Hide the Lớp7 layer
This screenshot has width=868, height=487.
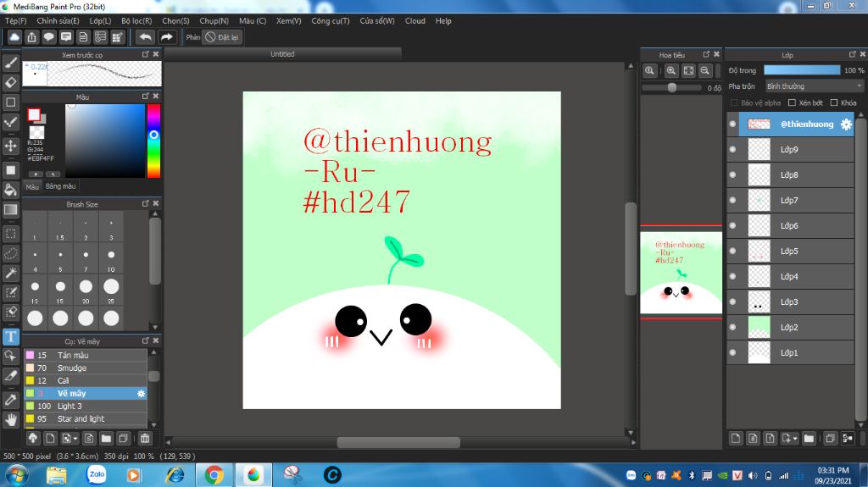pyautogui.click(x=733, y=200)
